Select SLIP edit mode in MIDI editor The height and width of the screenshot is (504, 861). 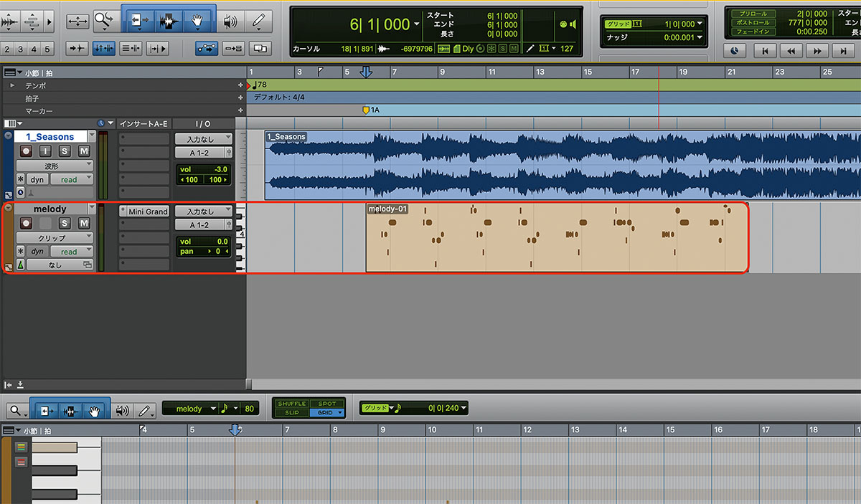292,413
